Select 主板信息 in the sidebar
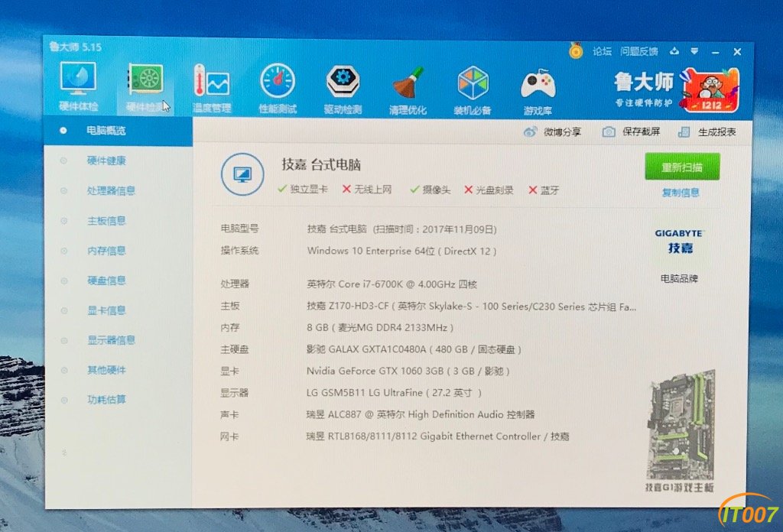Image resolution: width=783 pixels, height=532 pixels. point(106,221)
